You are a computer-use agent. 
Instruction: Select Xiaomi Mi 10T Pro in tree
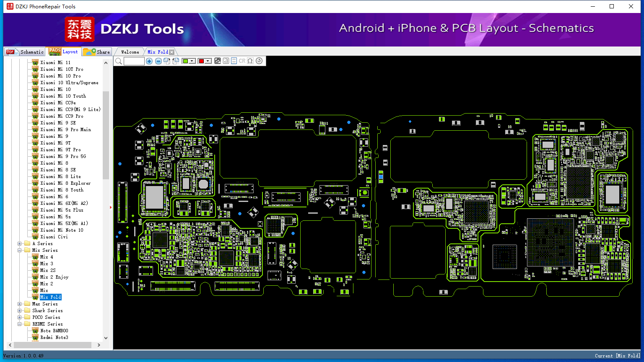tap(62, 69)
